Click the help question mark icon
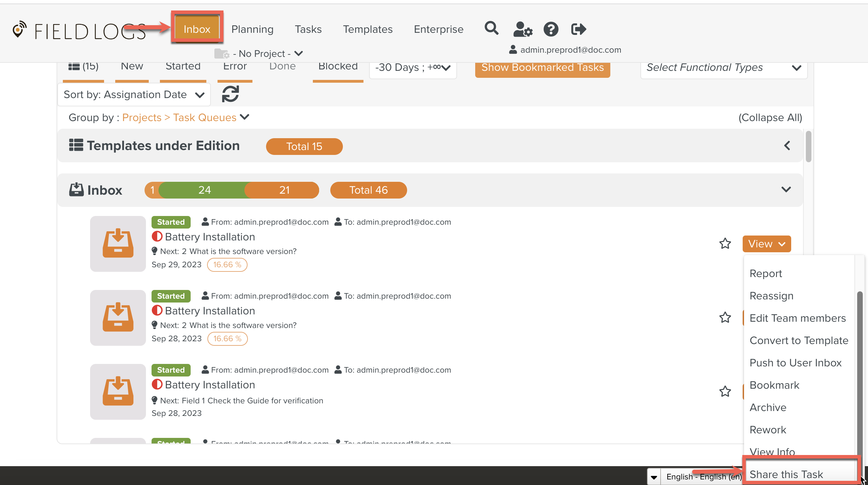 551,29
